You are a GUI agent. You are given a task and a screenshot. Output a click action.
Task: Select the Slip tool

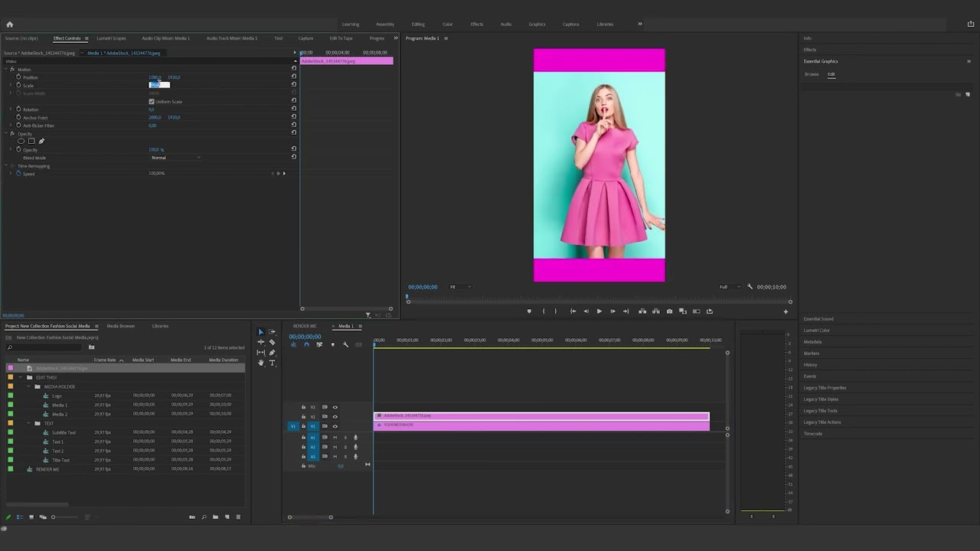[x=260, y=353]
